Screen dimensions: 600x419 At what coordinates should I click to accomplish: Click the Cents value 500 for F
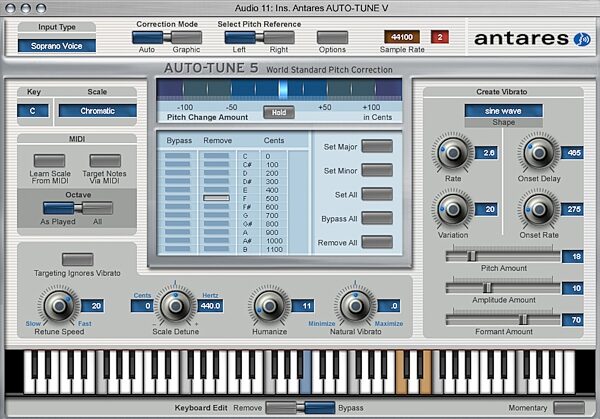click(x=272, y=199)
